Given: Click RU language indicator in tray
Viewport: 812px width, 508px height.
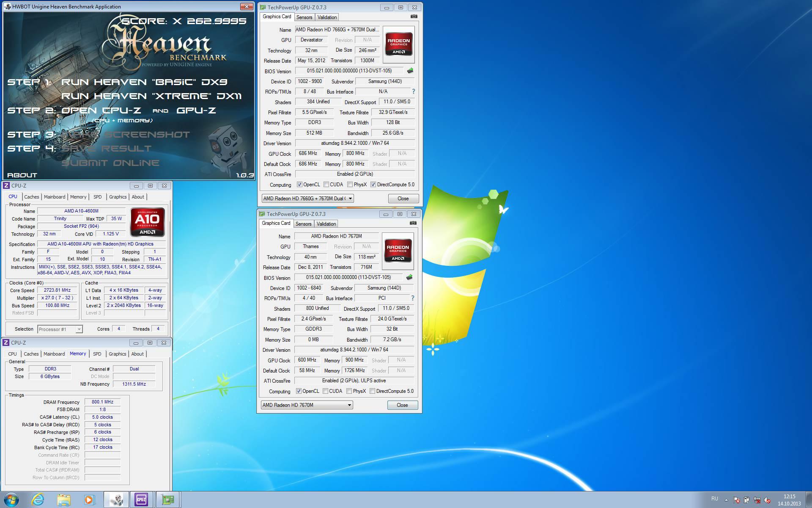Looking at the screenshot, I should click(714, 499).
